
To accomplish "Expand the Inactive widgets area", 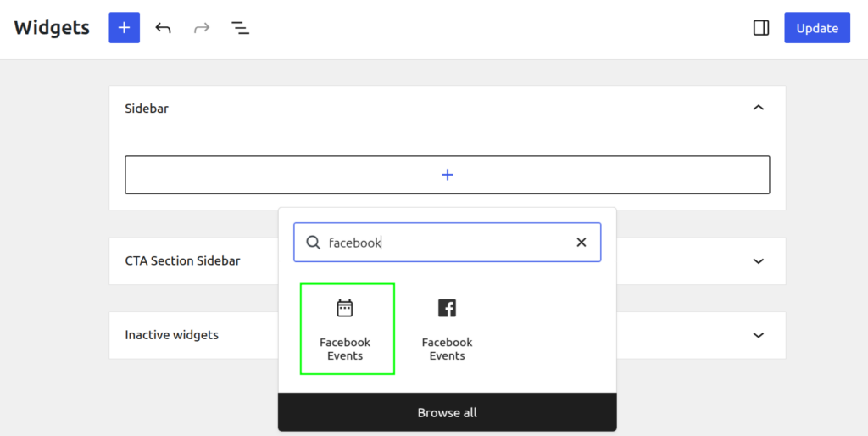I will pyautogui.click(x=759, y=335).
